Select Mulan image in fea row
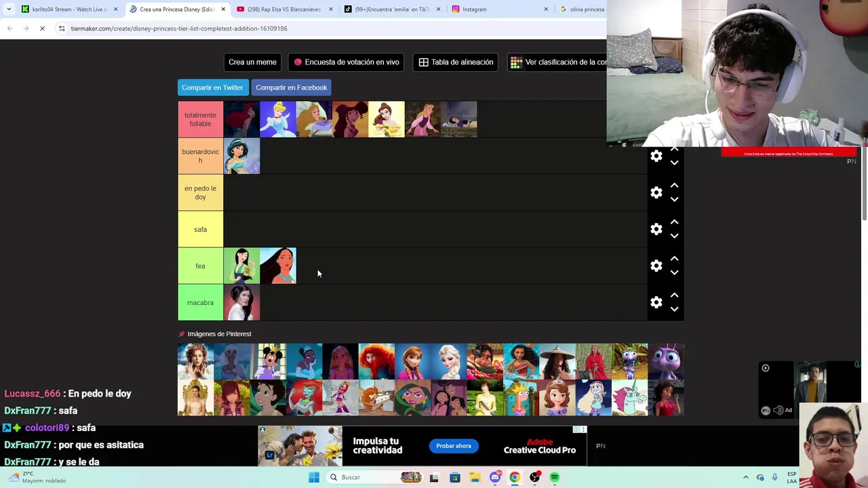The image size is (868, 488). pyautogui.click(x=241, y=266)
